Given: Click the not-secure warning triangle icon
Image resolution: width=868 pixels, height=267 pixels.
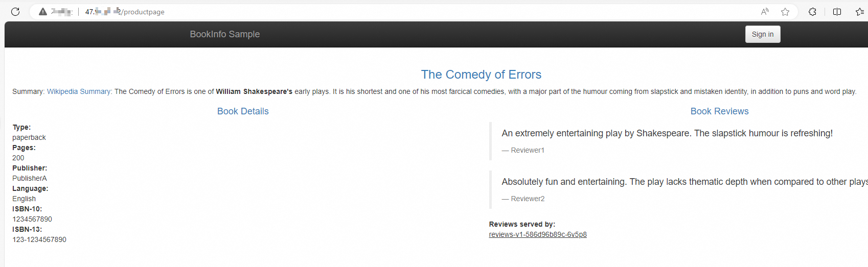Looking at the screenshot, I should [43, 12].
